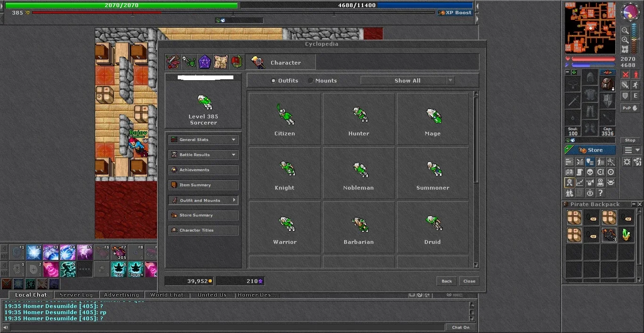
Task: Select the Outfits radio button
Action: [x=273, y=81]
